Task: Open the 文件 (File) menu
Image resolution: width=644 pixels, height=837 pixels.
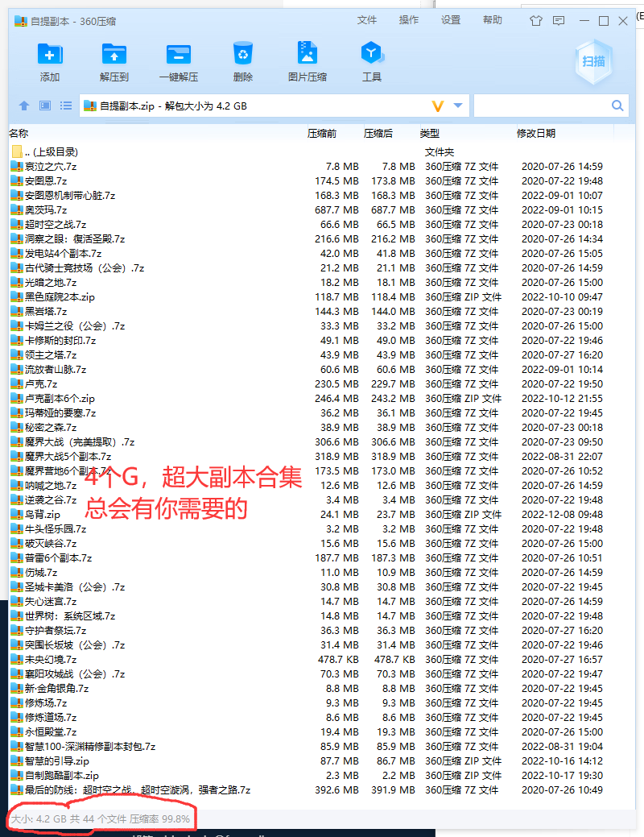Action: [x=367, y=20]
